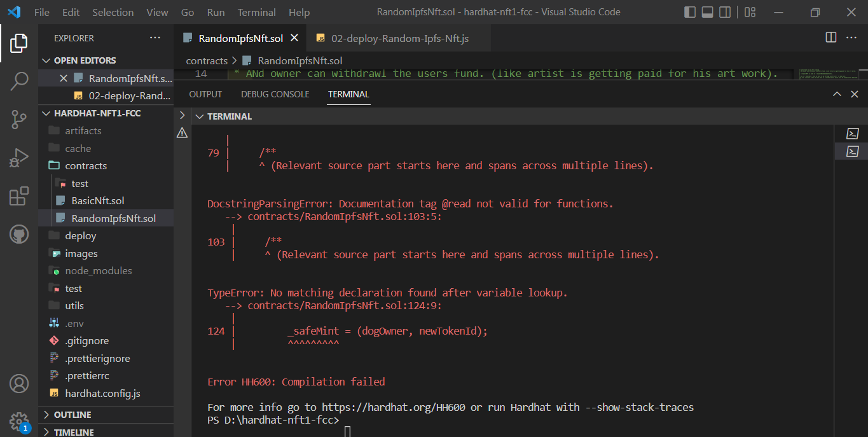
Task: Collapse the TERMINAL group header chevron
Action: coord(200,116)
